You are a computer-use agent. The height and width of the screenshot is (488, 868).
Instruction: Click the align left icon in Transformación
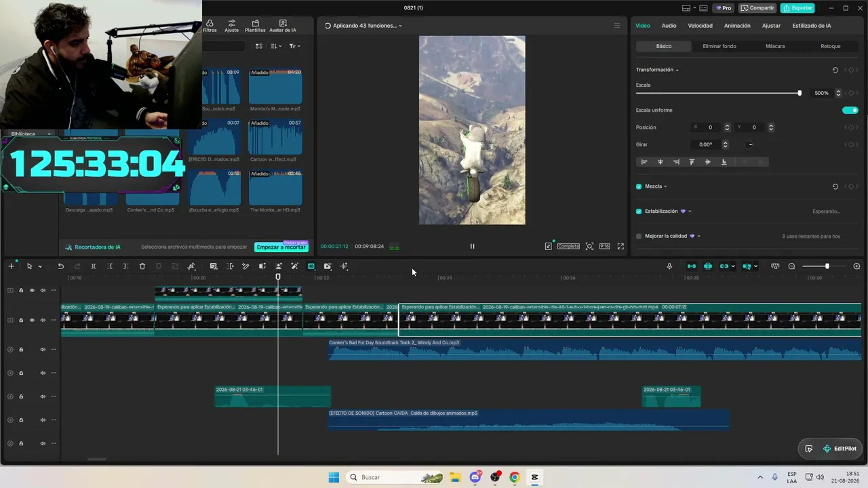pyautogui.click(x=644, y=162)
